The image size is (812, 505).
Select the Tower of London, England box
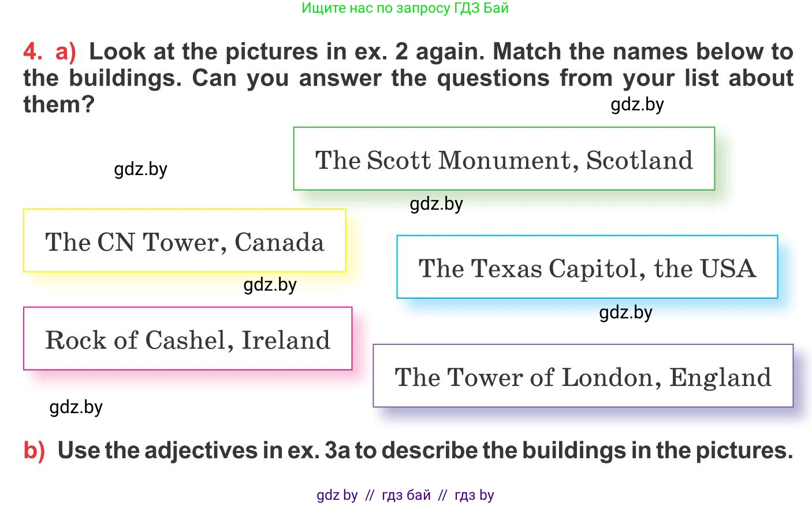coord(583,377)
